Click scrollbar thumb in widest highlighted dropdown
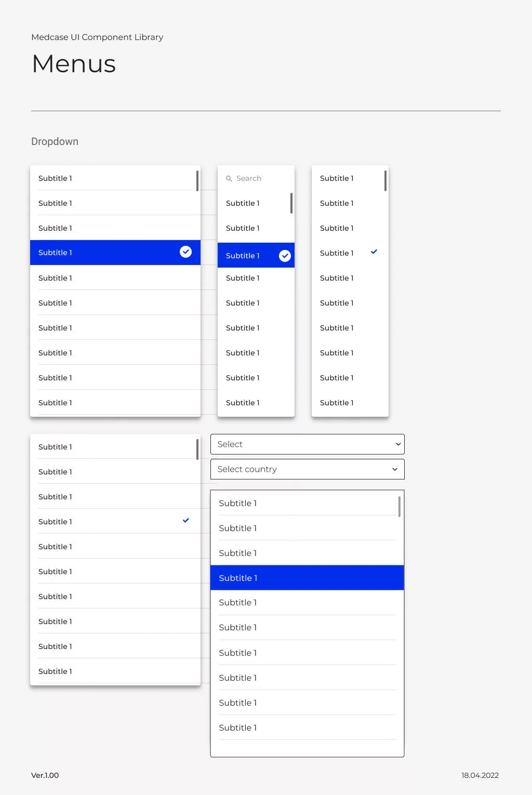The height and width of the screenshot is (795, 532). [x=197, y=181]
